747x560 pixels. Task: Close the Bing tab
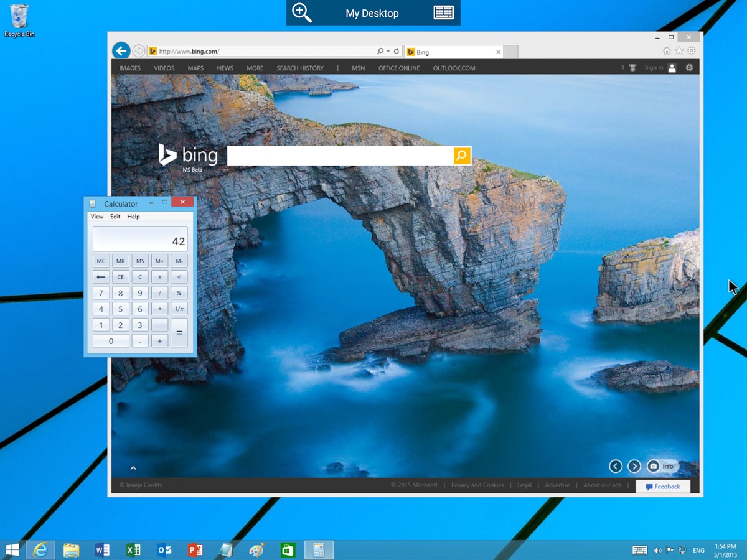498,52
